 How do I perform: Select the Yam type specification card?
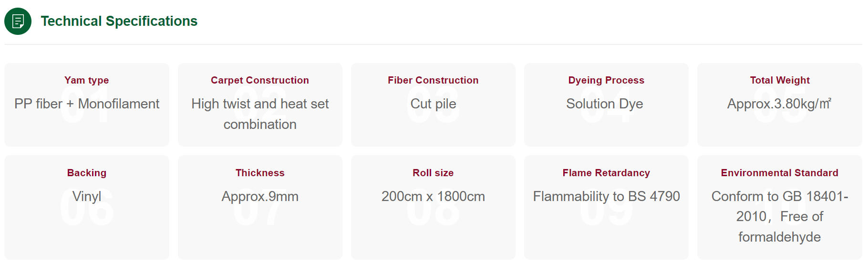87,105
